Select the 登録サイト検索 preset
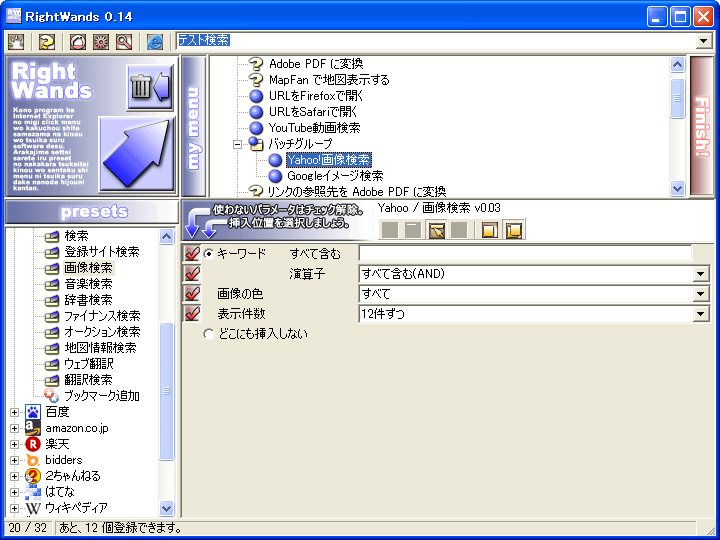720x540 pixels. click(101, 252)
